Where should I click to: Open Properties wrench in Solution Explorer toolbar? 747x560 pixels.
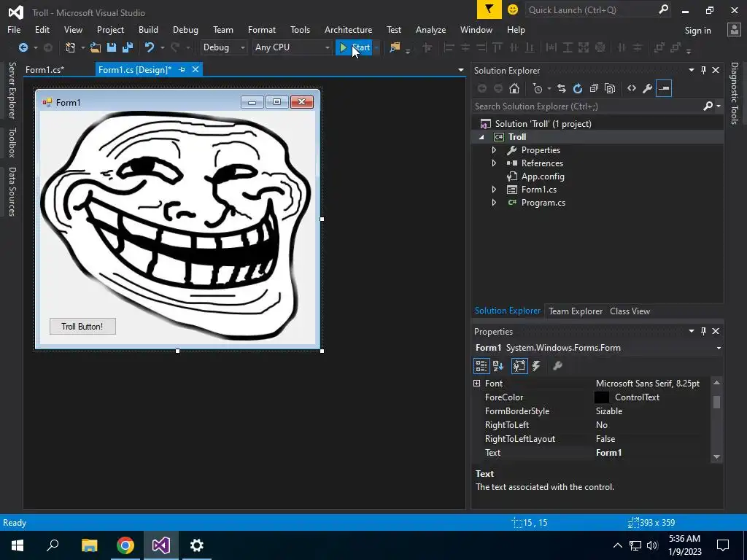[648, 88]
